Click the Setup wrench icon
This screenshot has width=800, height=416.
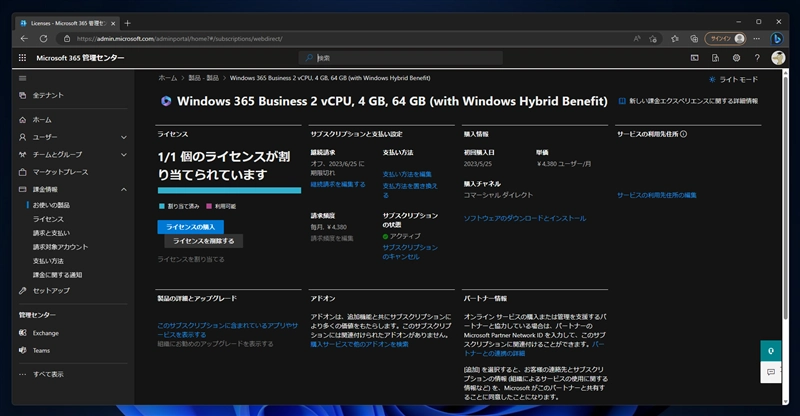(22, 290)
